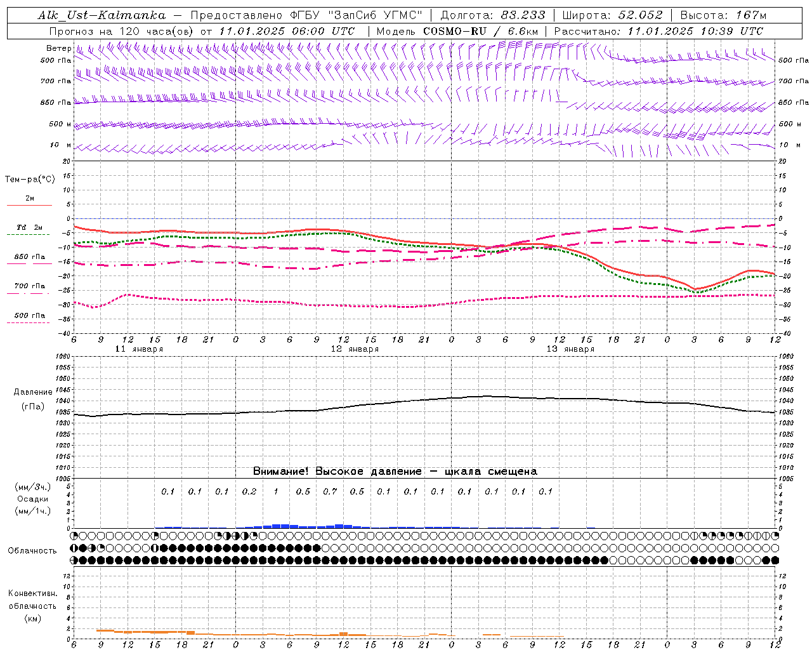This screenshot has height=650, width=812.
Task: Click the date label "11 января"
Action: 139,349
